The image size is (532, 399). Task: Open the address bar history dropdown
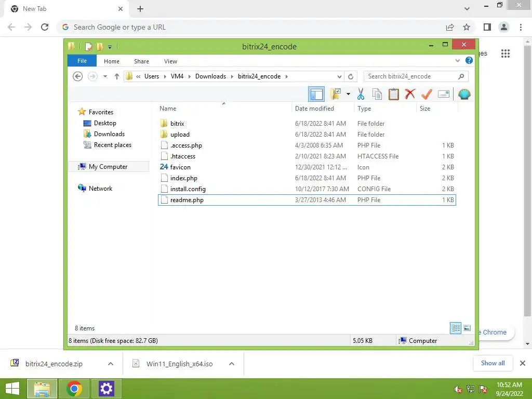point(339,77)
